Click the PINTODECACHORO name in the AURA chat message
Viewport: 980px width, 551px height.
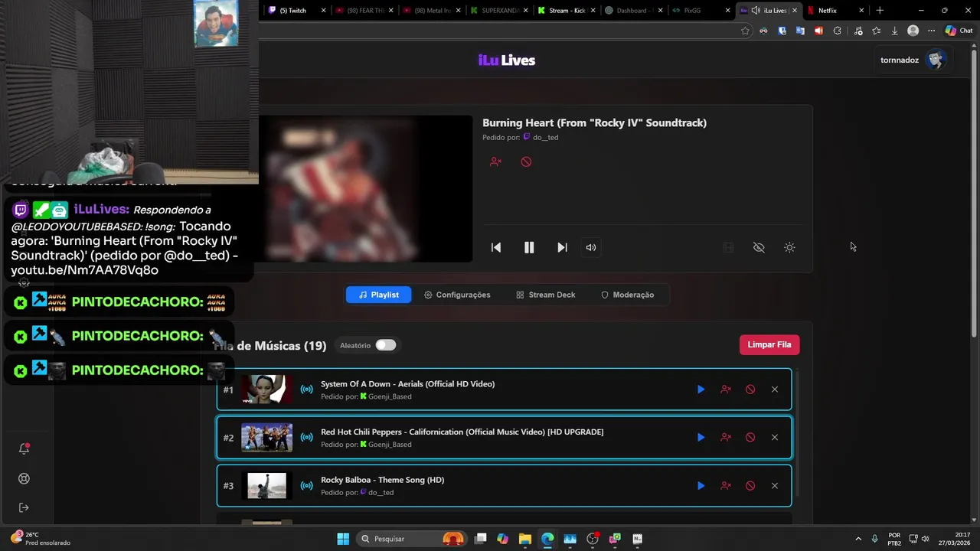[x=137, y=302]
